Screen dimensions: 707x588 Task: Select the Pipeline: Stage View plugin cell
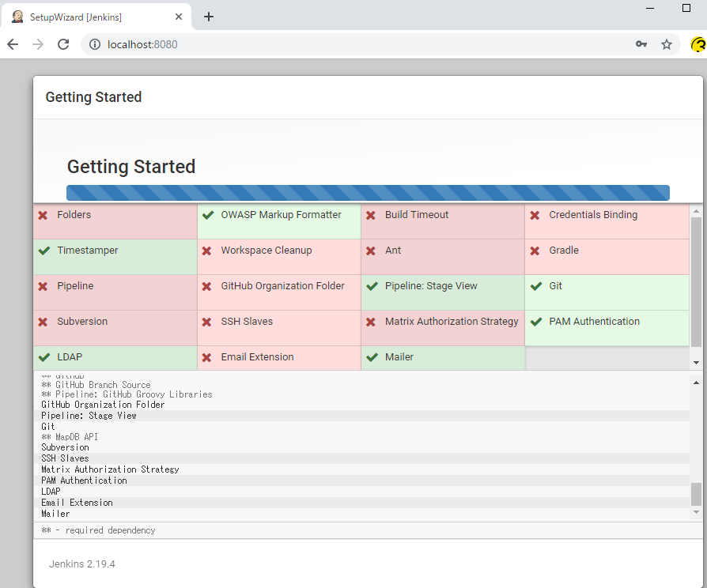coord(442,292)
